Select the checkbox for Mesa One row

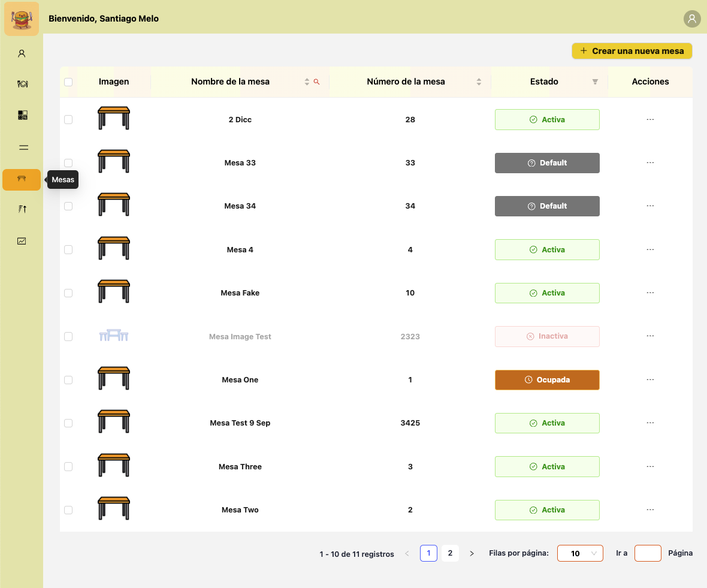[68, 380]
